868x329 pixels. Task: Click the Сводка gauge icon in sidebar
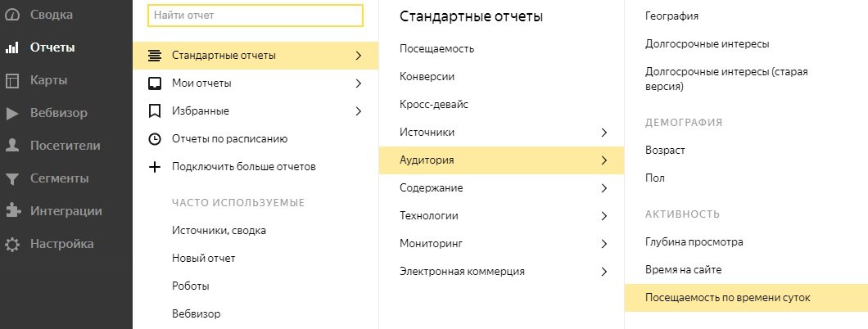(11, 15)
